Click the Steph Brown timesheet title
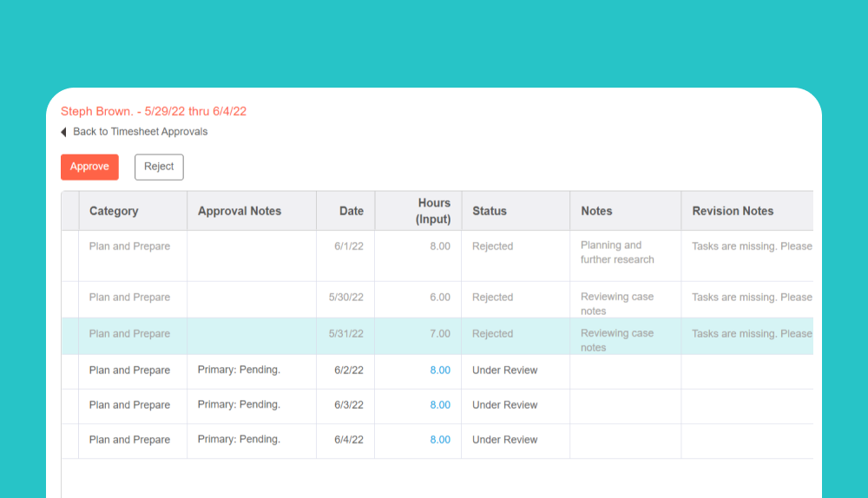 coord(154,111)
